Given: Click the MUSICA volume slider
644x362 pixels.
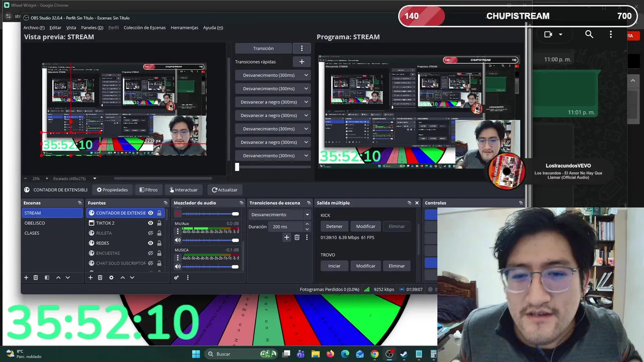Looking at the screenshot, I should click(x=211, y=266).
